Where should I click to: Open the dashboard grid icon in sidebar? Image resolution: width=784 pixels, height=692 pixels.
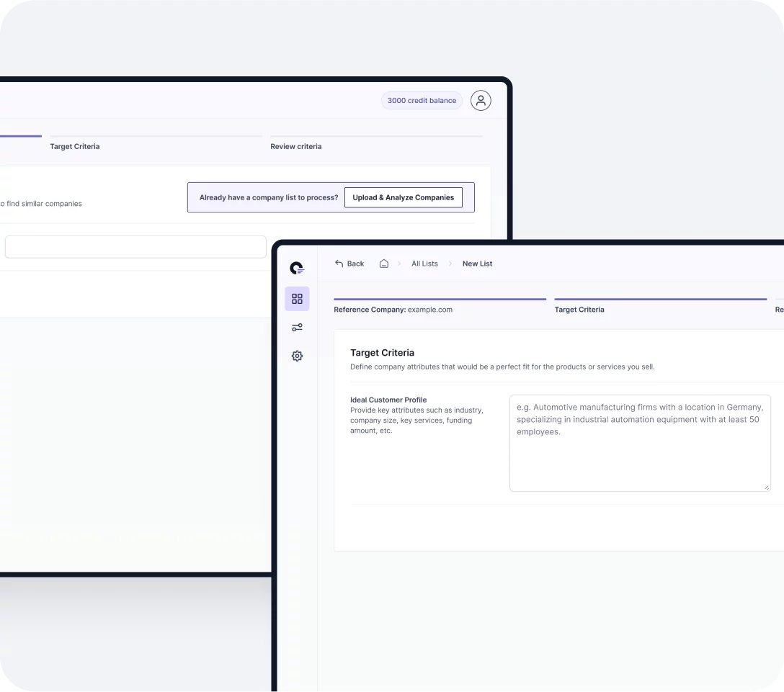pyautogui.click(x=297, y=299)
